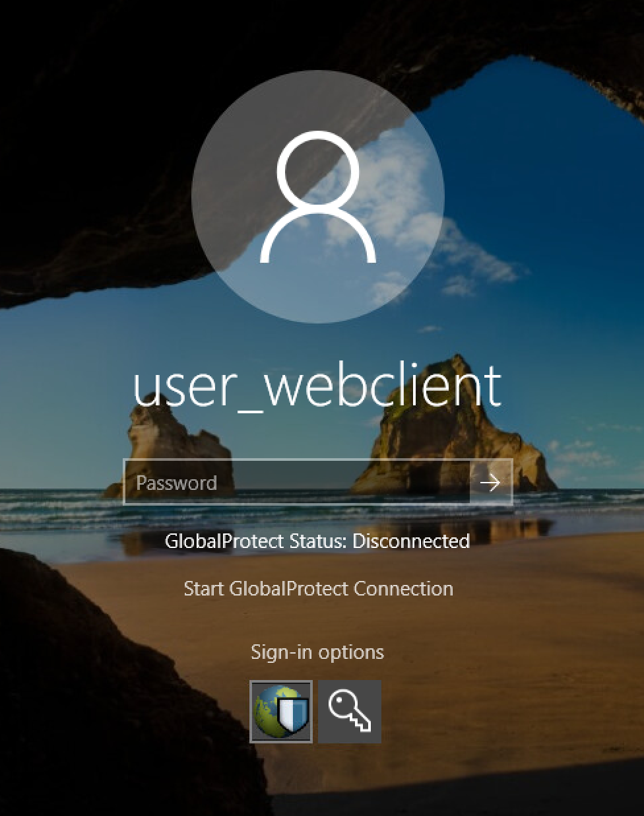Screen dimensions: 644x816
Task: Pick the shield and globe sign-in tile
Action: click(281, 712)
